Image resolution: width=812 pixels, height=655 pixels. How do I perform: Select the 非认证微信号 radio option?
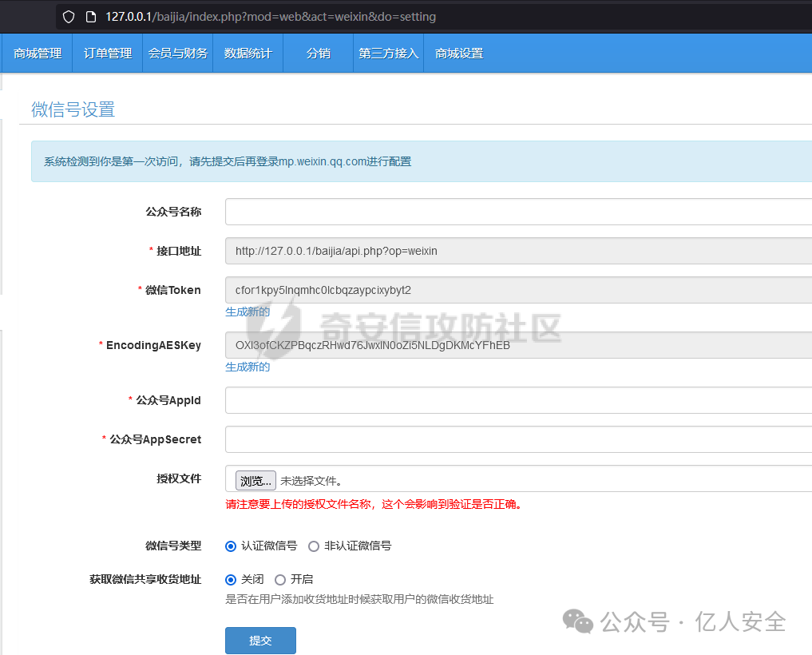pyautogui.click(x=314, y=546)
